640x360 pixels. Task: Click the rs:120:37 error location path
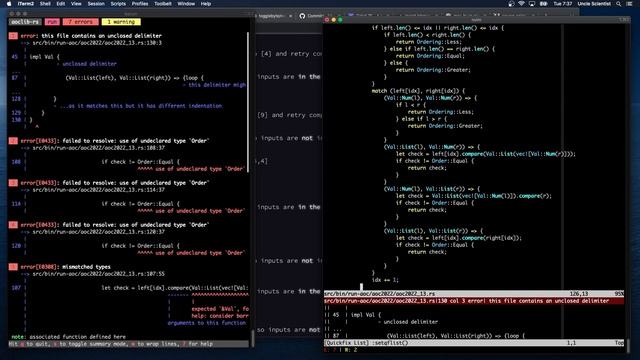(99, 232)
